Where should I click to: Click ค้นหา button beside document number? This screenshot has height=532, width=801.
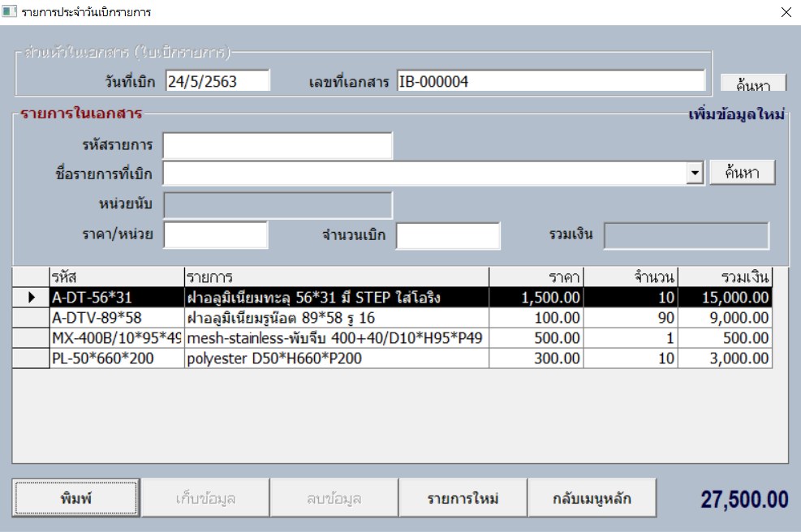pos(753,84)
